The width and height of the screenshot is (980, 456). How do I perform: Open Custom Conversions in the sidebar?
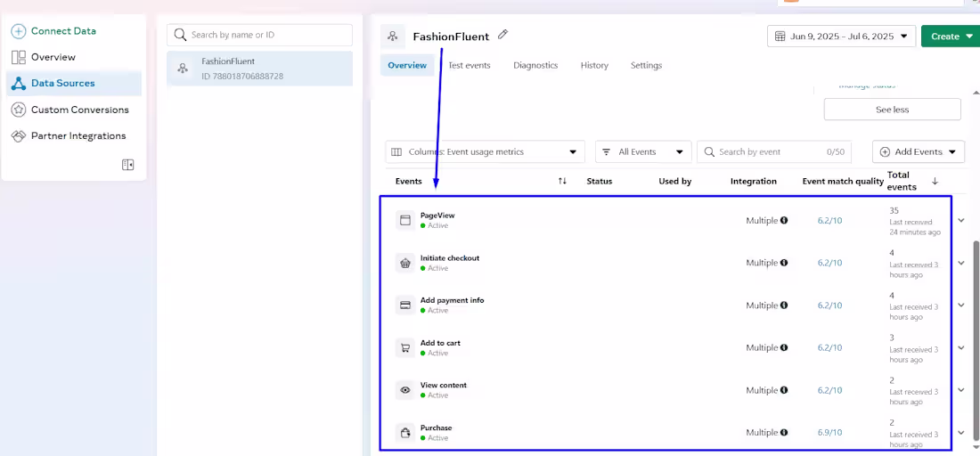coord(79,110)
